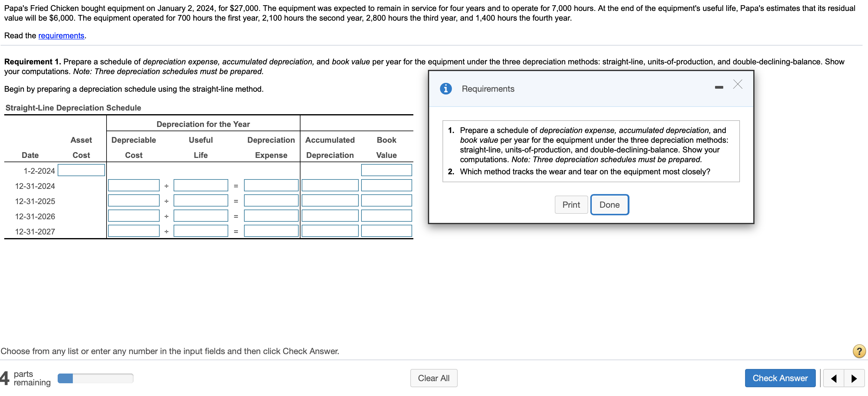Click the 'Accumulated Depreciation' column header
Viewport: 868px width, 396px height.
pos(330,147)
